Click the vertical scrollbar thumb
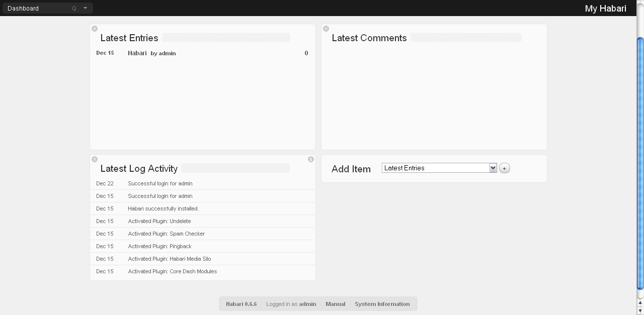Screen dimensions: 644x315 tap(640, 163)
